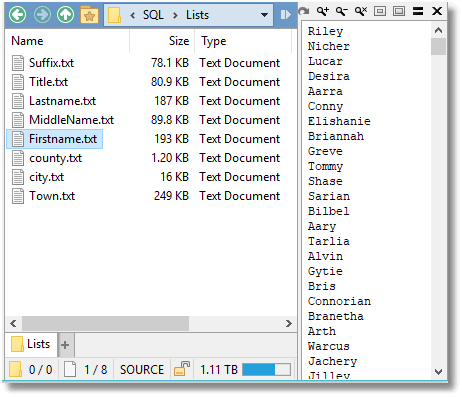Toggle the preview pane arrow button

click(285, 15)
